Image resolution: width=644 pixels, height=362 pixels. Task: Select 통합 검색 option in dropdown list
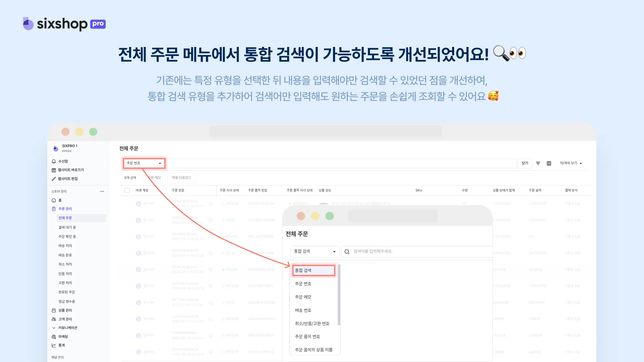tap(313, 270)
